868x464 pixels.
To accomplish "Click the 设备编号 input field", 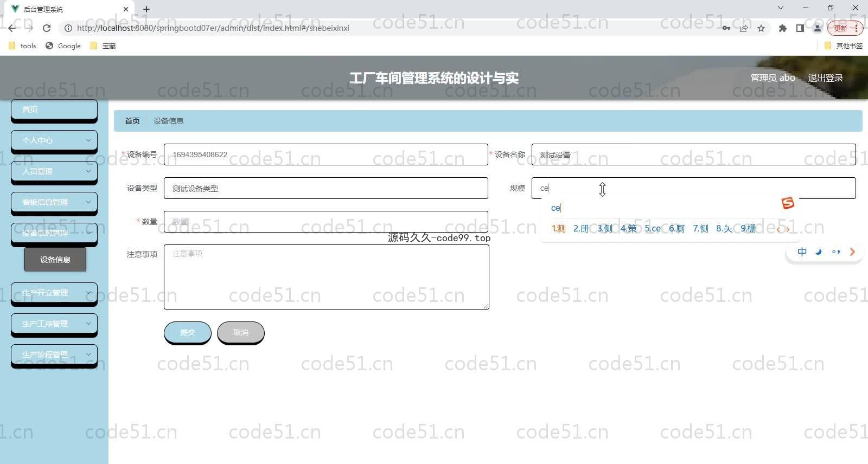I will pyautogui.click(x=326, y=154).
